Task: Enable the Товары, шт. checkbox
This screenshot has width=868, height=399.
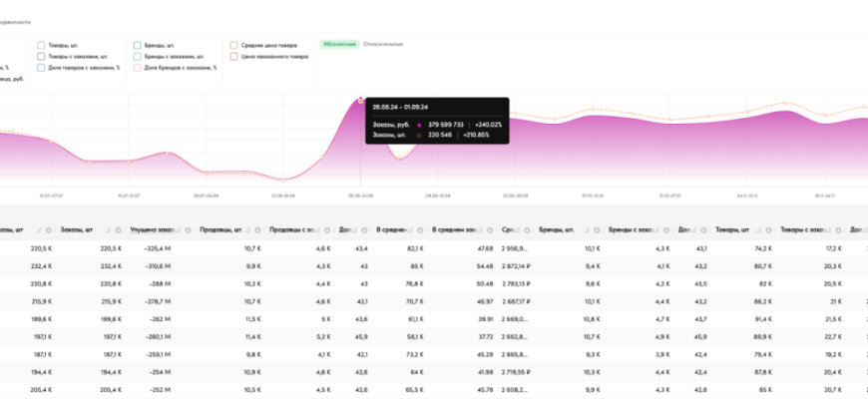Action: coord(40,45)
